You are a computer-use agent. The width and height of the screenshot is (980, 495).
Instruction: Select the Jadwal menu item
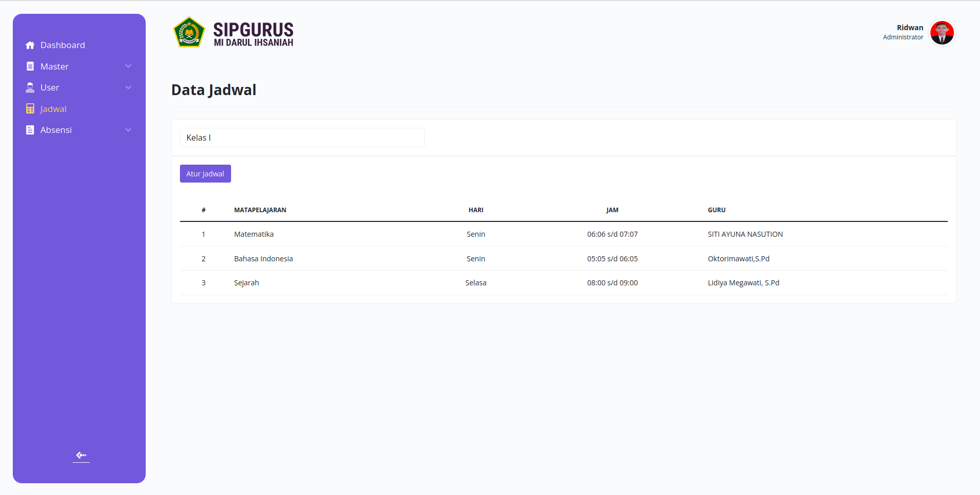point(53,109)
